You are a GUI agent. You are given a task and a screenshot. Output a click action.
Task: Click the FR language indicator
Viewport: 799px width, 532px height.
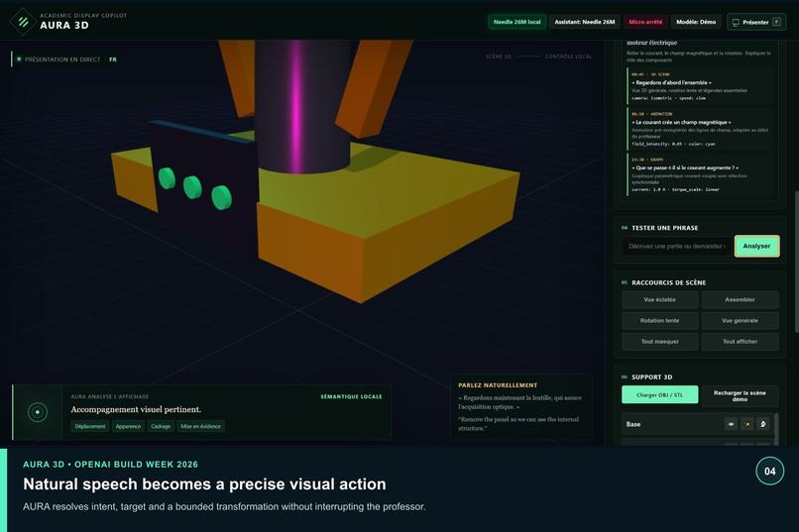(113, 59)
